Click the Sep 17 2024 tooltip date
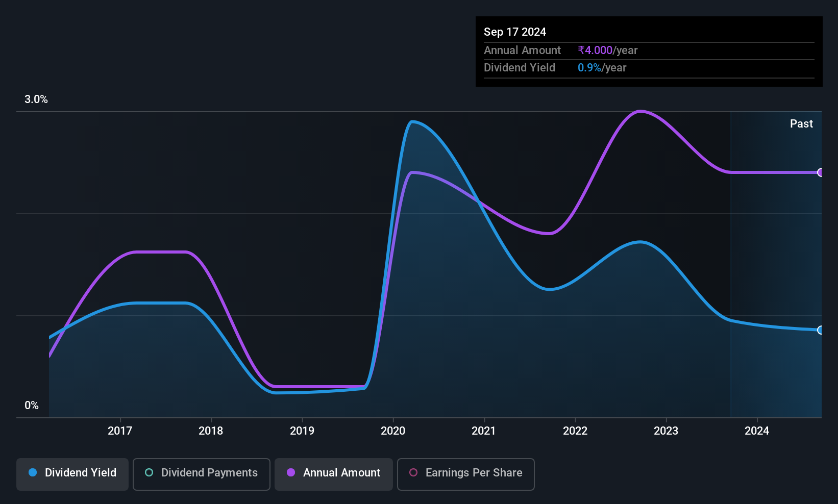Screen dimensions: 838x504 (515, 32)
